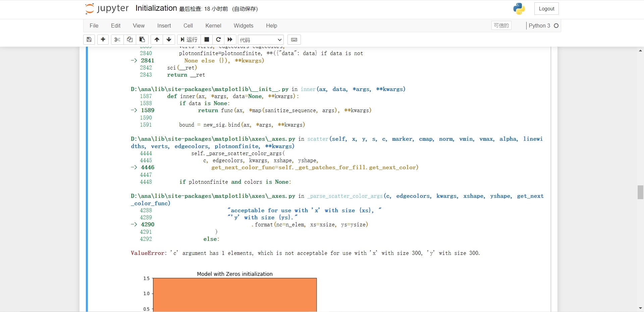Open the Widgets menu
Image resolution: width=644 pixels, height=312 pixels.
point(244,26)
